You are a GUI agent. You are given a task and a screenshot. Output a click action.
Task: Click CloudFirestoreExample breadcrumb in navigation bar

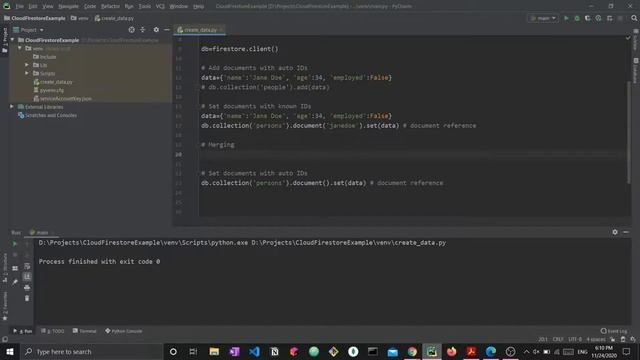coord(35,18)
